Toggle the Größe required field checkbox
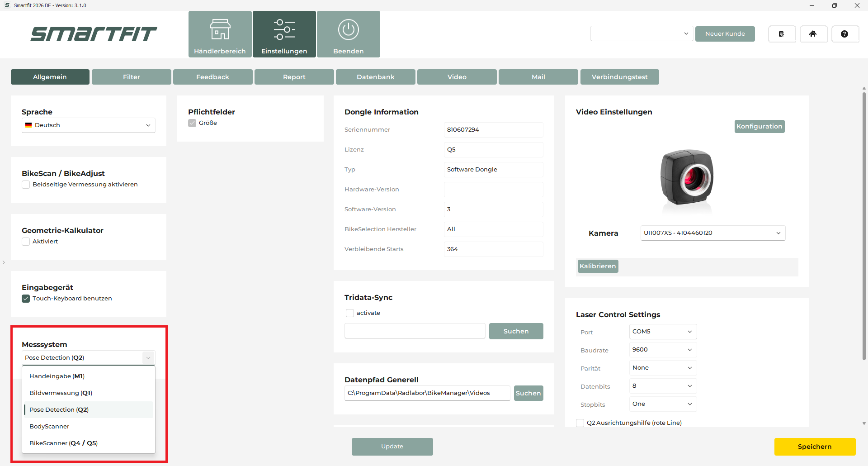The width and height of the screenshot is (868, 466). pos(192,123)
